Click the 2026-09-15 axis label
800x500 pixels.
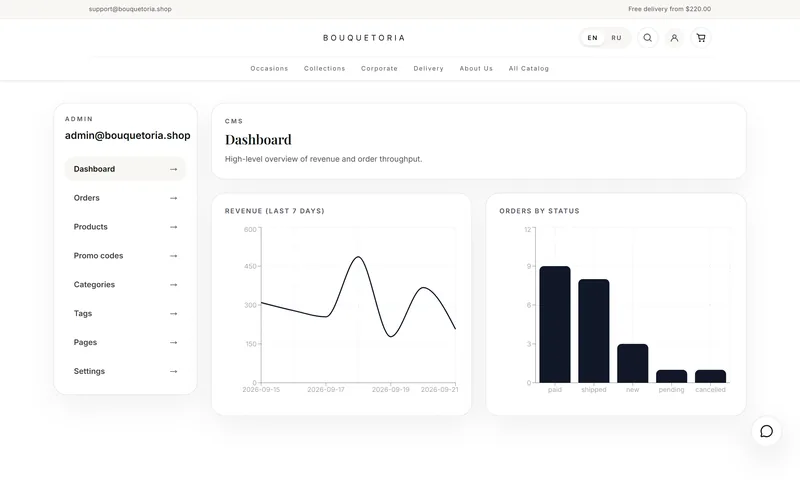tap(261, 390)
